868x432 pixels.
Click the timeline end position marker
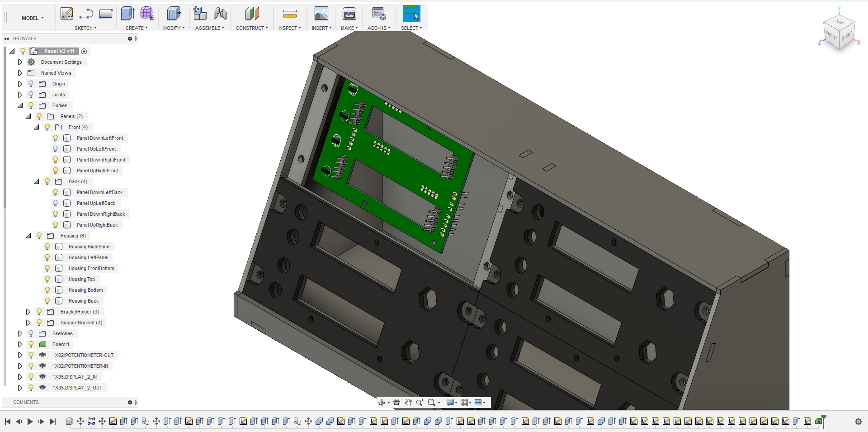pyautogui.click(x=824, y=421)
